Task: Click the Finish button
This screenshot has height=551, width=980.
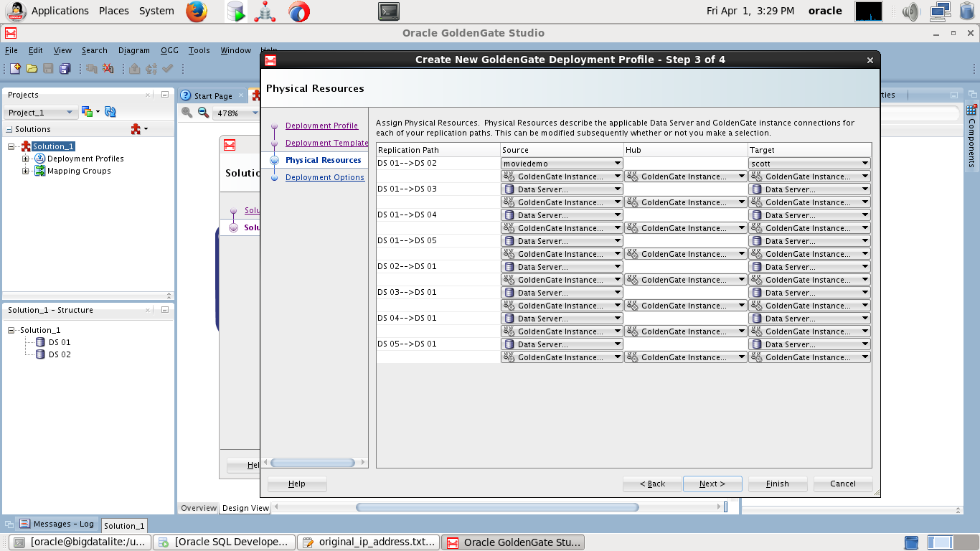Action: coord(778,484)
